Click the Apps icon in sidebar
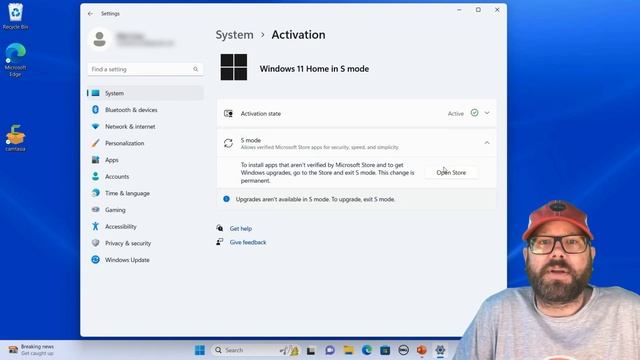 [96, 160]
